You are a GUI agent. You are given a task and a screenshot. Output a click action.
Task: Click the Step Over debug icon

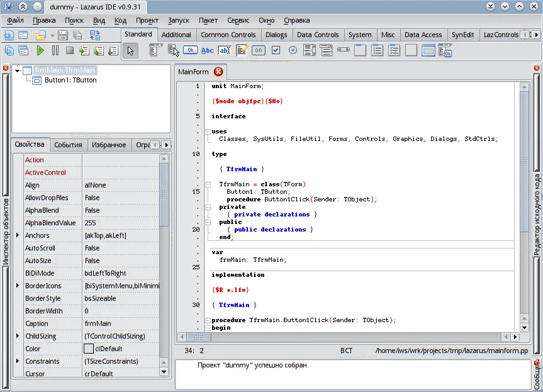[98, 50]
